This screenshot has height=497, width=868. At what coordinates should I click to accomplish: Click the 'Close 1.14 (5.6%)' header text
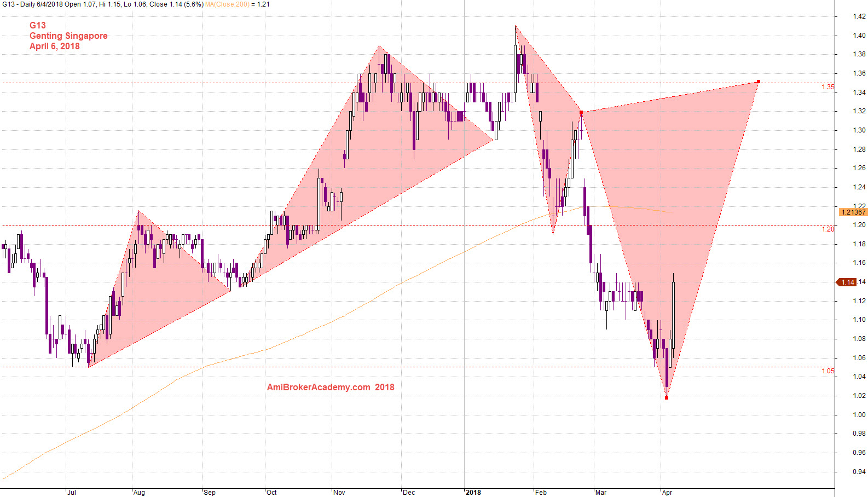176,4
